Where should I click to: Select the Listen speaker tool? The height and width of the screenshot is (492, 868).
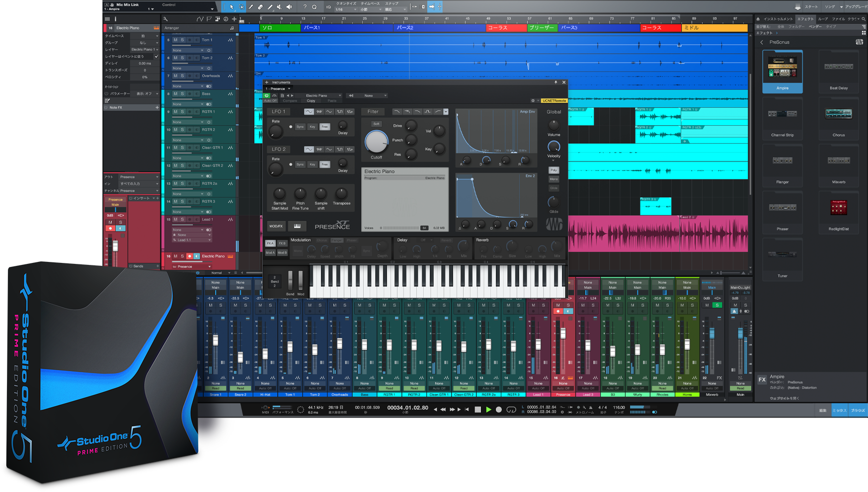[289, 7]
